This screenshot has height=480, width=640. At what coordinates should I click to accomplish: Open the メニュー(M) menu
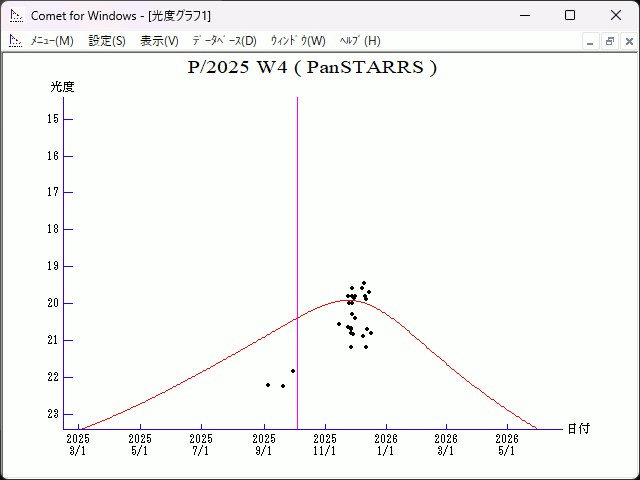click(52, 41)
